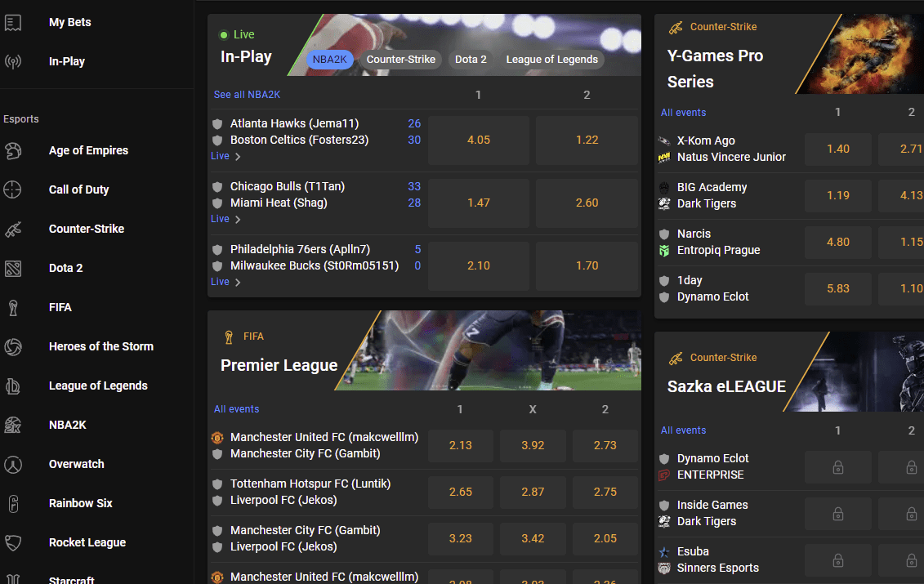Select the Age of Empires icon
Screen dimensions: 924x584
tap(13, 150)
